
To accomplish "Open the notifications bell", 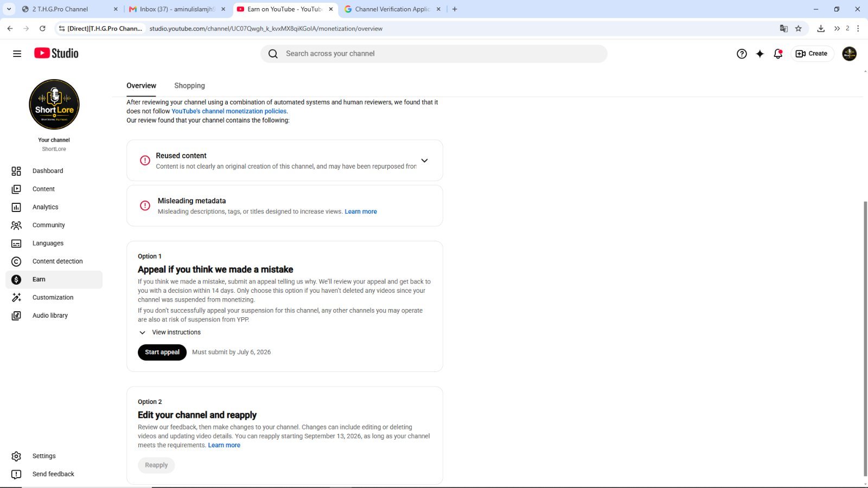I will pyautogui.click(x=778, y=54).
